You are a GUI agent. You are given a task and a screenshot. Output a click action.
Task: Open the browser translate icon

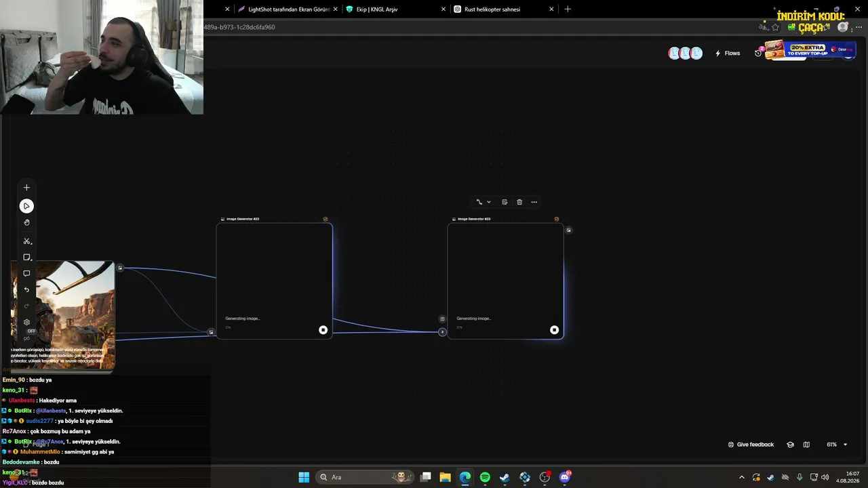[x=763, y=27]
